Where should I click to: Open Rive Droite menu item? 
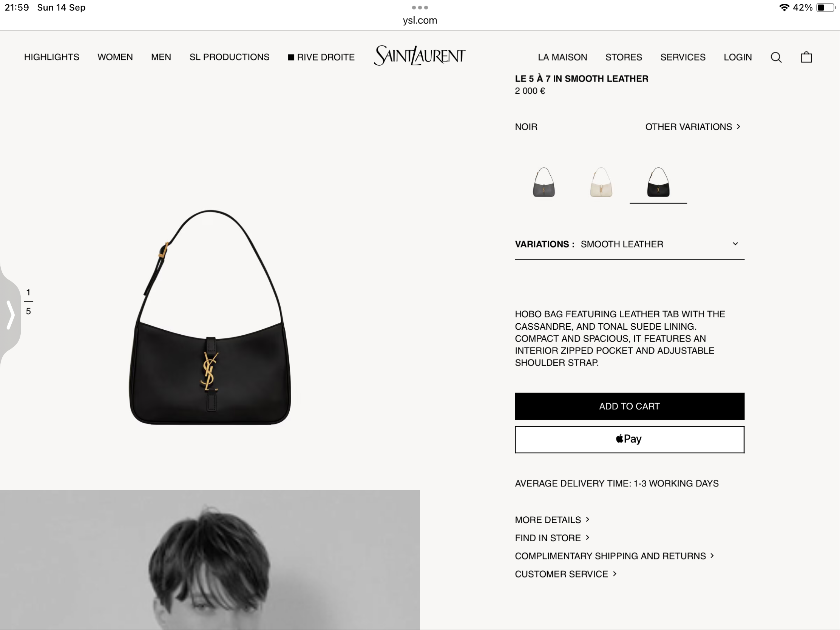tap(321, 57)
